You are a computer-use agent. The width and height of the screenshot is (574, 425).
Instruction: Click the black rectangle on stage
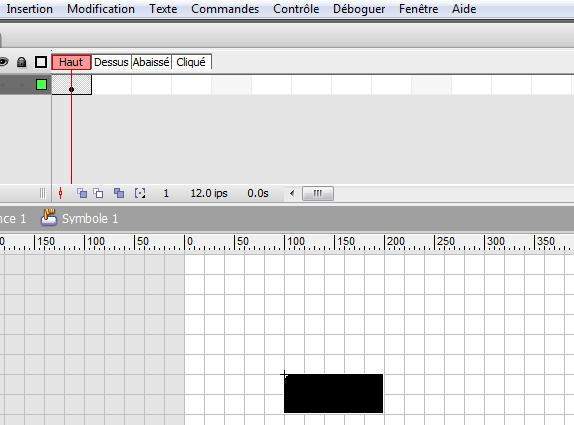333,394
